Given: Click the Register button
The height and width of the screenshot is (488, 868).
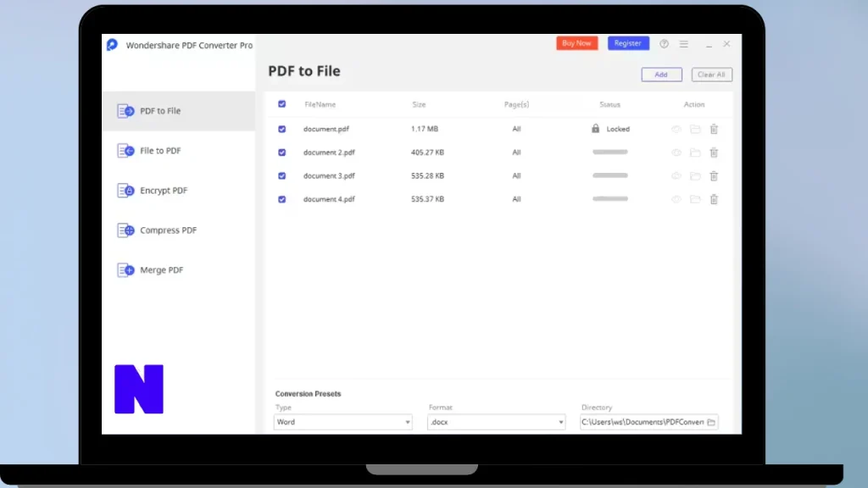Looking at the screenshot, I should (628, 43).
